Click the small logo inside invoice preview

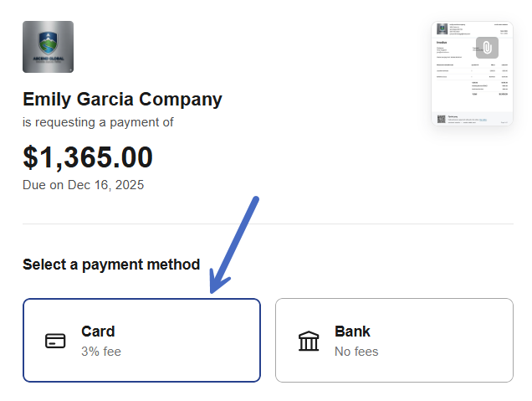pos(441,29)
